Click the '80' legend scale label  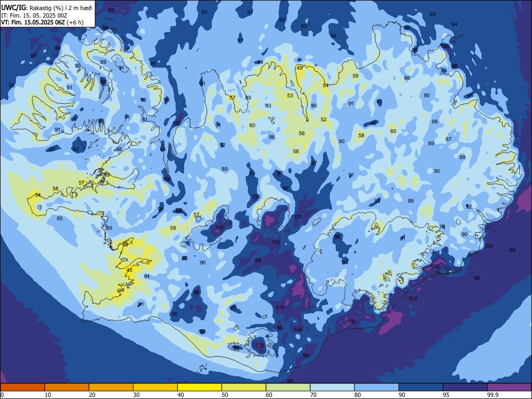(x=358, y=395)
